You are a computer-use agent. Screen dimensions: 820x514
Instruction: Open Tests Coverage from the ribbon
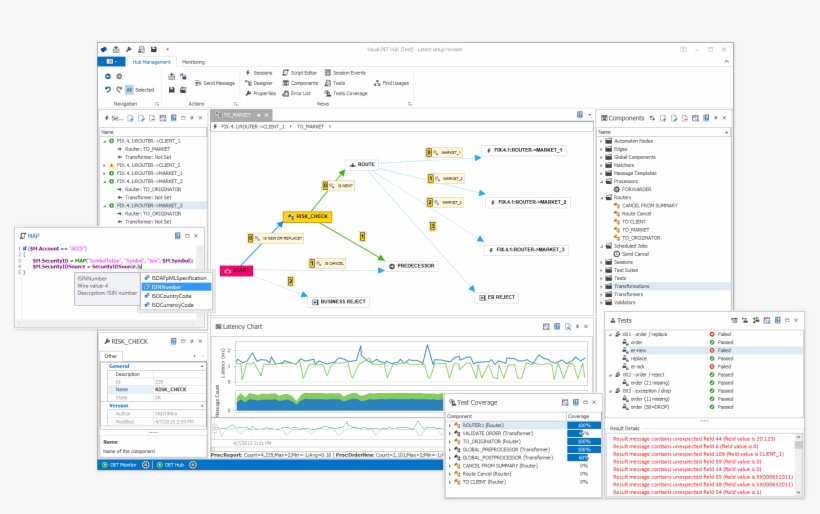tap(349, 93)
